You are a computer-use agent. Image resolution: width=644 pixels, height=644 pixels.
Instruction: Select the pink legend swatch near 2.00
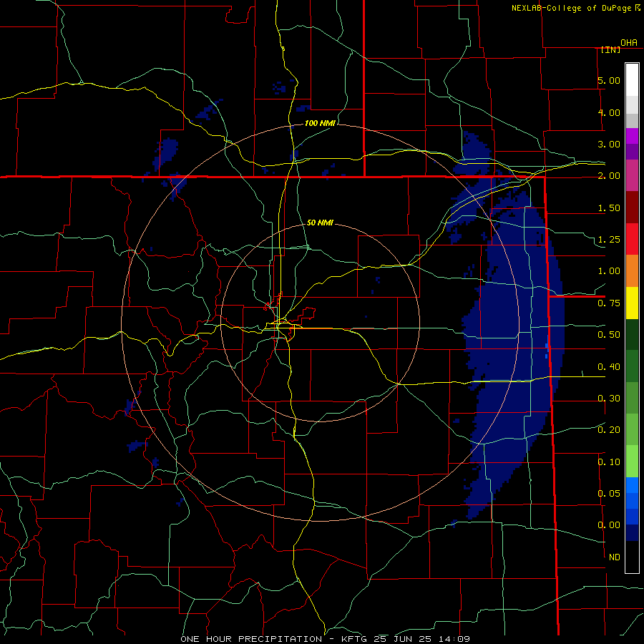(632, 175)
